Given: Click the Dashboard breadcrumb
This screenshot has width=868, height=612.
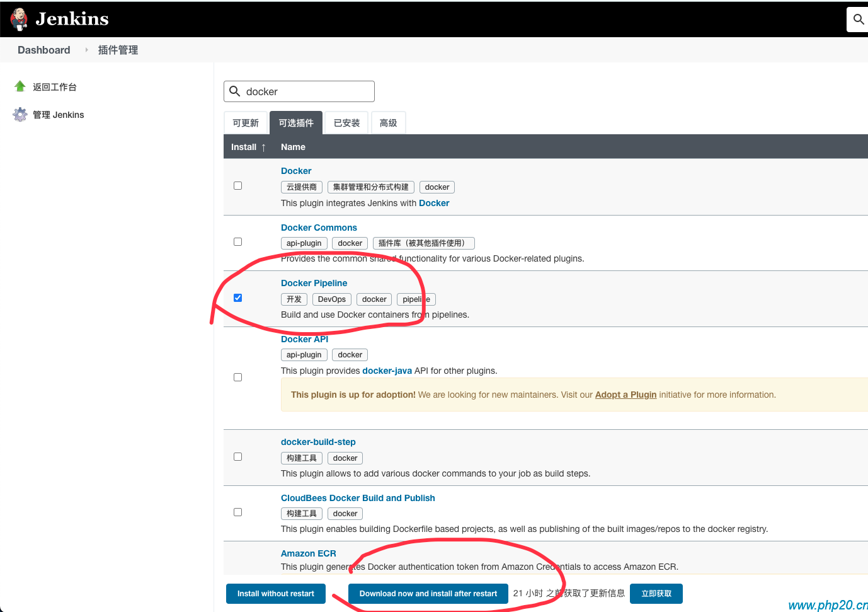Looking at the screenshot, I should (44, 50).
